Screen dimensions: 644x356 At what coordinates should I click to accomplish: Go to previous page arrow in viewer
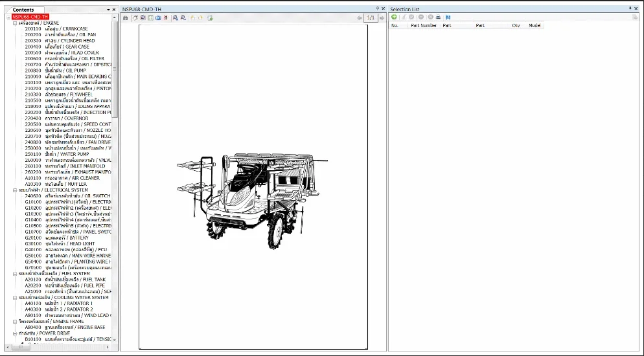[360, 18]
